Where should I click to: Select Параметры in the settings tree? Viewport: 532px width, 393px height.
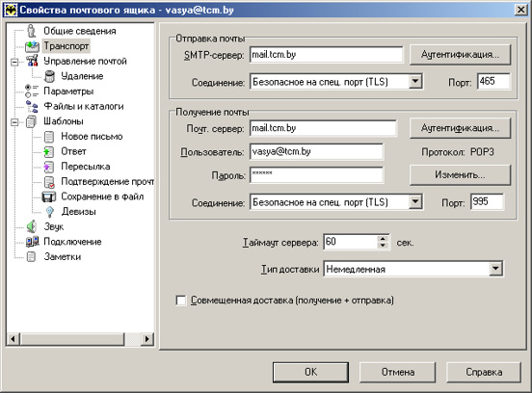[x=68, y=92]
